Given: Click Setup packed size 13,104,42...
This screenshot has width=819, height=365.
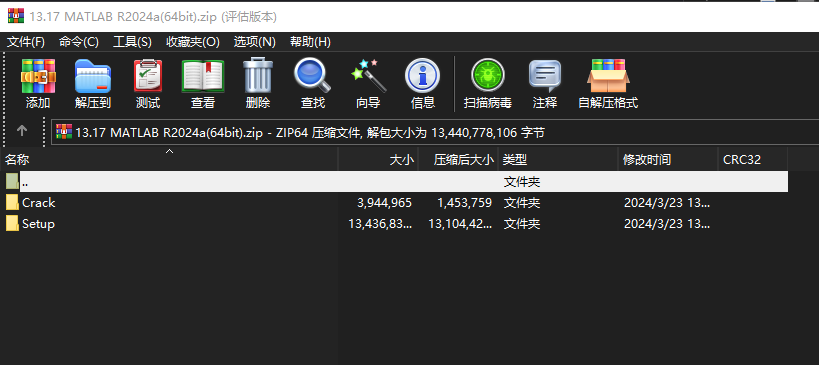Looking at the screenshot, I should coord(460,223).
